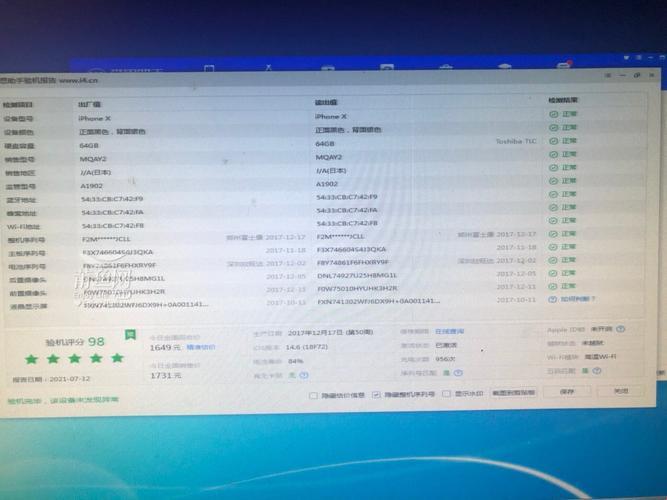
Task: Select the Toshiba TLC label in 硬盘容量 row
Action: (x=516, y=141)
